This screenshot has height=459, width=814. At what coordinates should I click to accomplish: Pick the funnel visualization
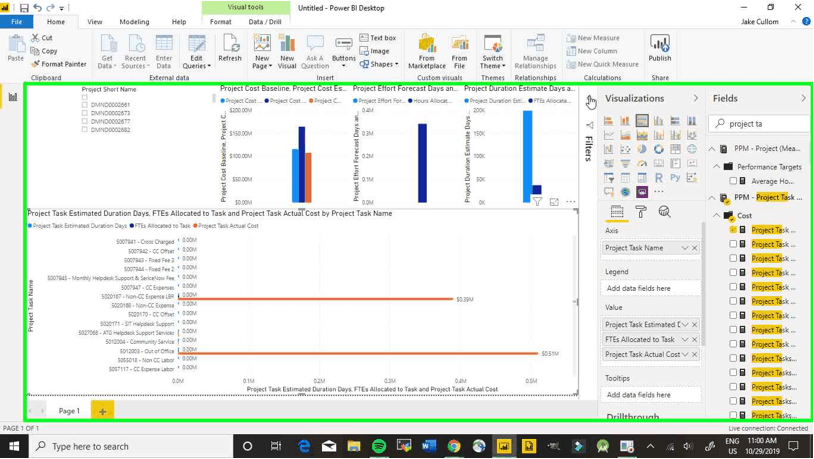[x=625, y=164]
